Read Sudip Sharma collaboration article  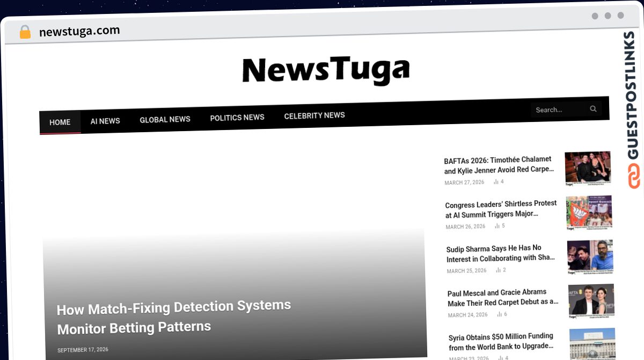[x=501, y=253]
